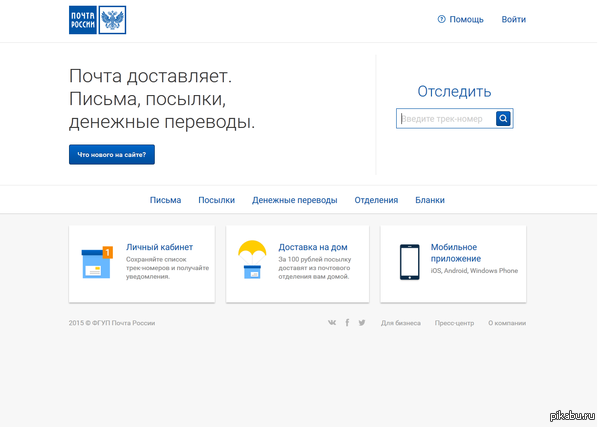Open the Для бизнеса footer link
Screen dimensions: 600x427
pos(400,323)
